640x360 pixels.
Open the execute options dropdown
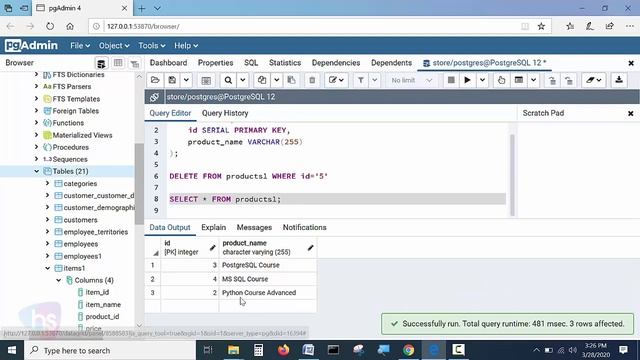point(482,80)
